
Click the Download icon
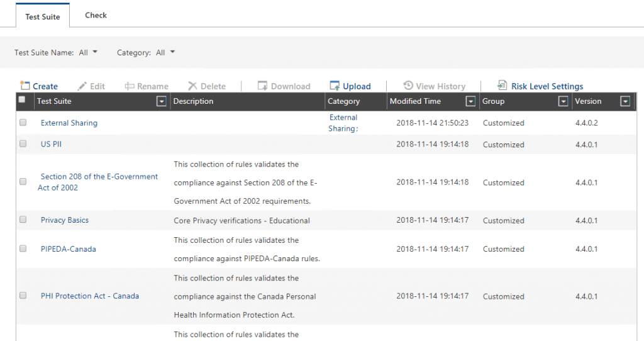coord(262,86)
